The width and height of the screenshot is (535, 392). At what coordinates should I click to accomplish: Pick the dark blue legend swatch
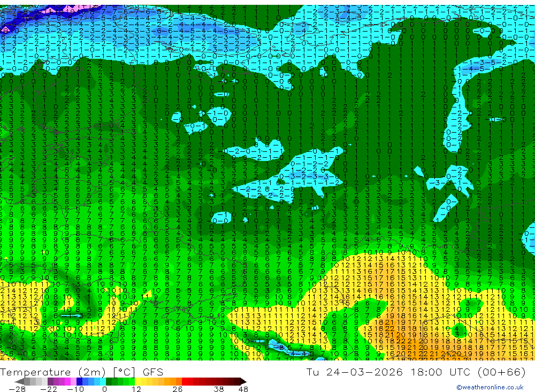[x=80, y=382]
